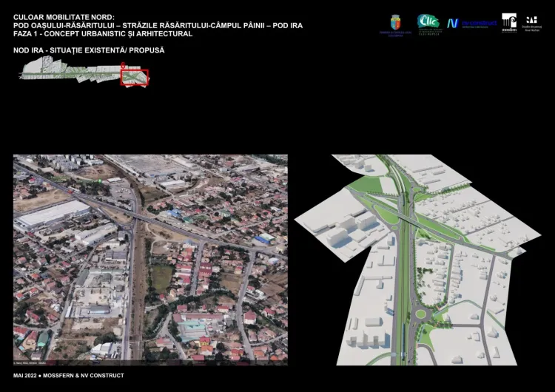Select the 'NOD IRA - SITUAȚIE EXISTENTĂ/ PROPUSĂ' heading
The image size is (555, 392).
pyautogui.click(x=89, y=50)
